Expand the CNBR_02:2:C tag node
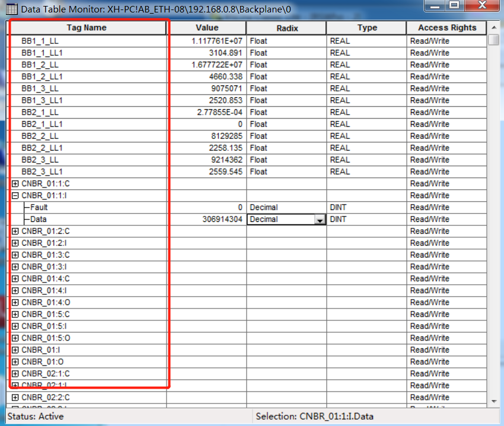 point(15,397)
